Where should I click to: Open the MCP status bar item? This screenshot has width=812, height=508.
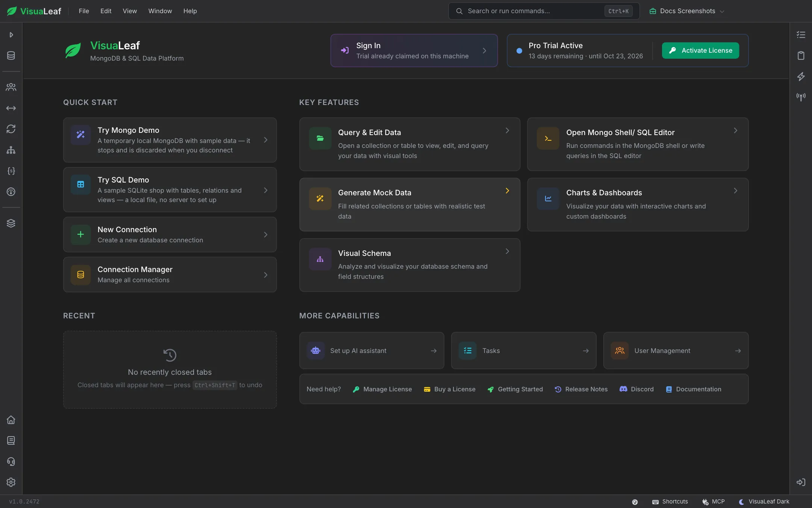pyautogui.click(x=713, y=502)
